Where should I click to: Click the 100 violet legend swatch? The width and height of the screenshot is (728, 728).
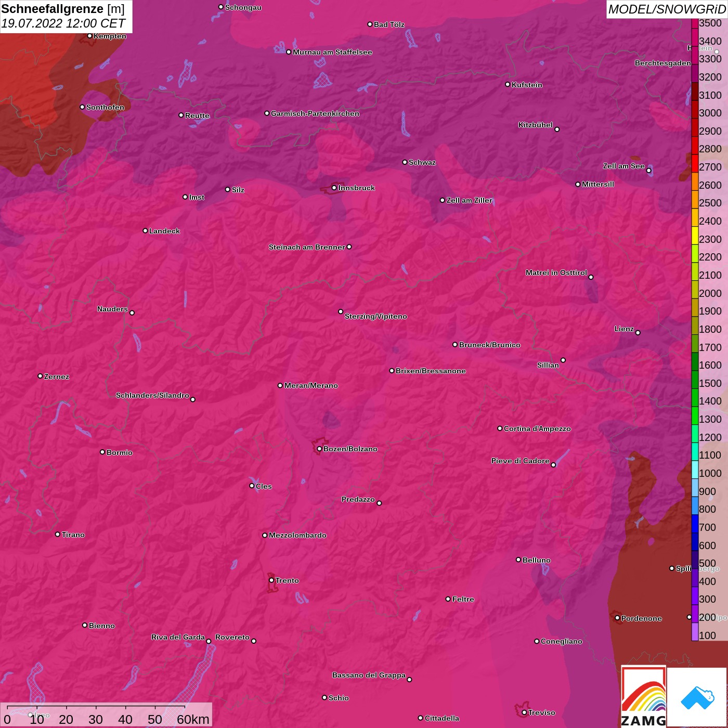[x=695, y=632]
